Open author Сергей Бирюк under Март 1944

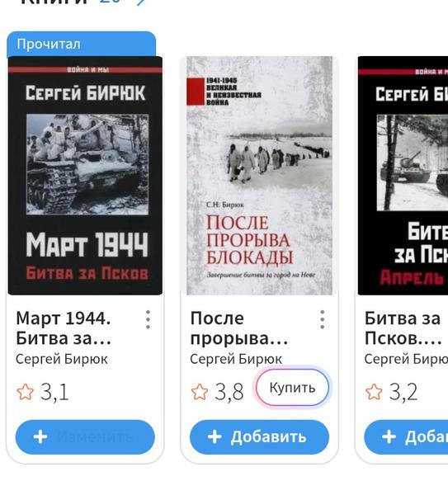click(62, 359)
